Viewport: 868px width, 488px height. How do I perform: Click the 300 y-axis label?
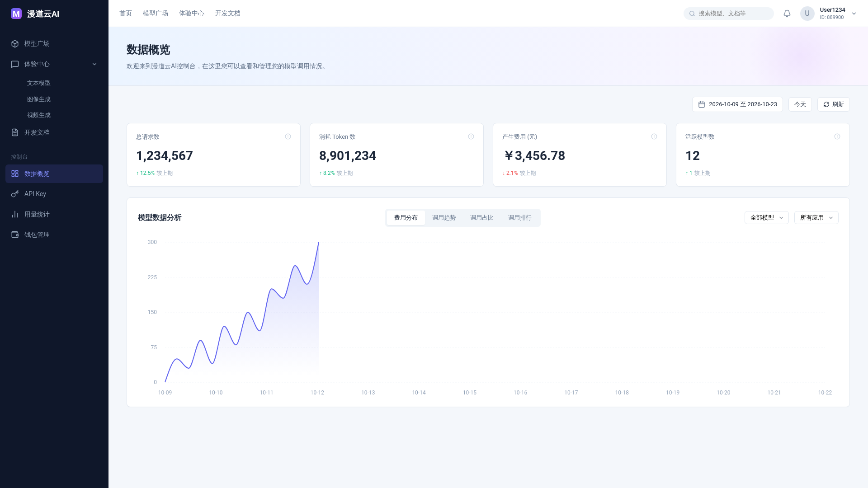tap(152, 242)
